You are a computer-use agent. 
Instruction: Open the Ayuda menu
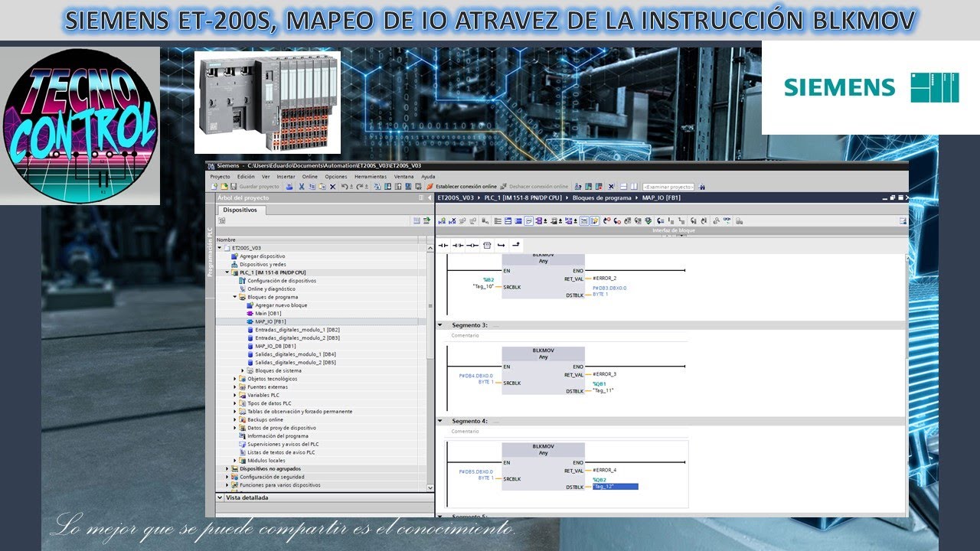(x=428, y=176)
